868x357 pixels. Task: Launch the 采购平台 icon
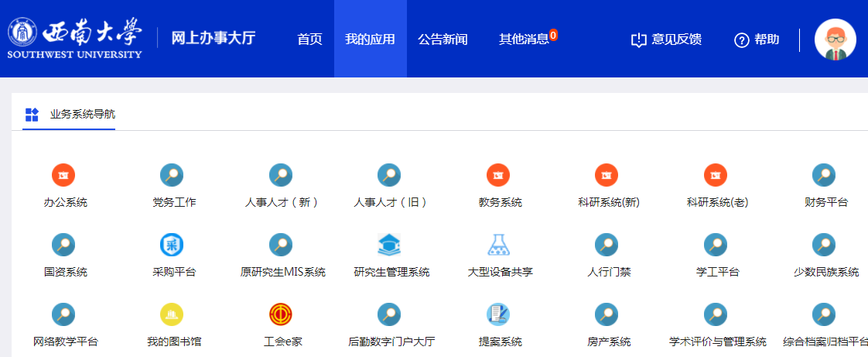[172, 245]
